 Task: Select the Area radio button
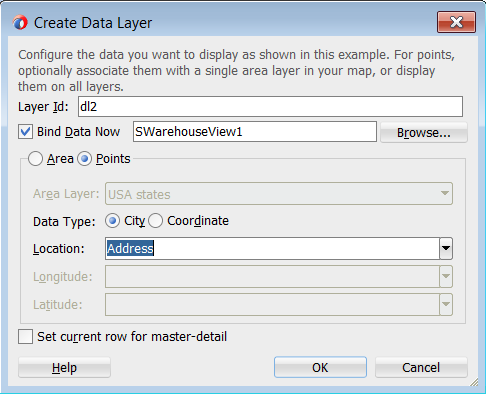(35, 159)
